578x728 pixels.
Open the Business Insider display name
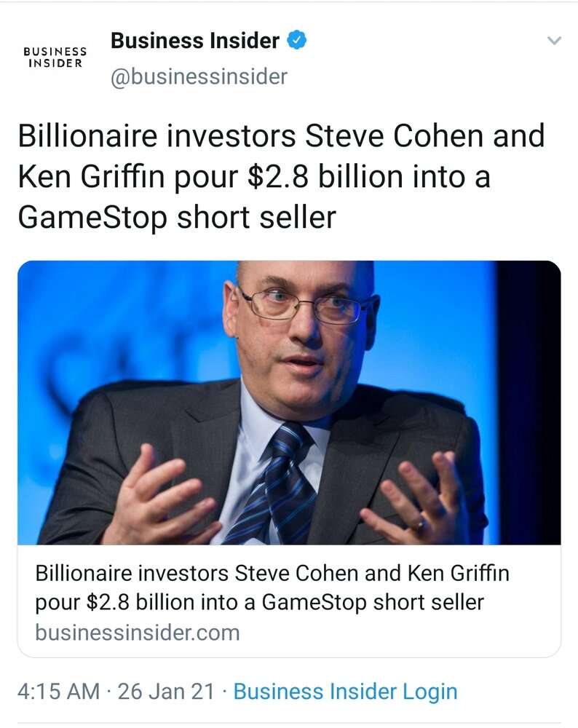tap(195, 41)
